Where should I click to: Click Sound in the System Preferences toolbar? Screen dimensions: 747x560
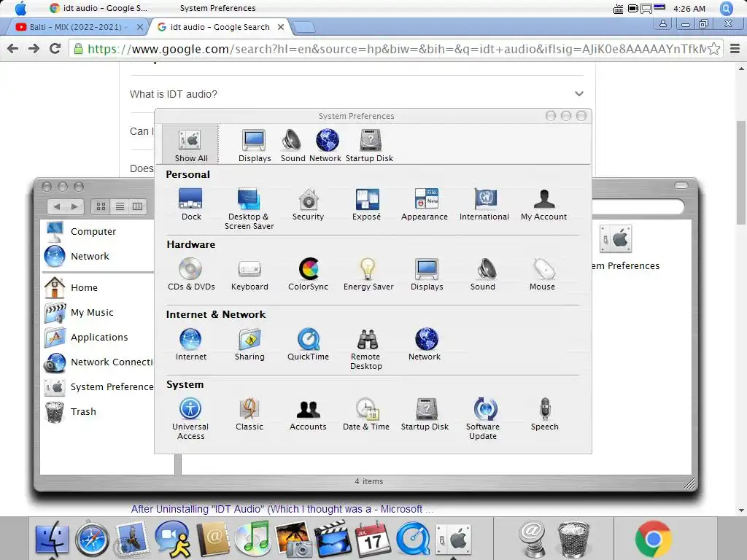(293, 145)
